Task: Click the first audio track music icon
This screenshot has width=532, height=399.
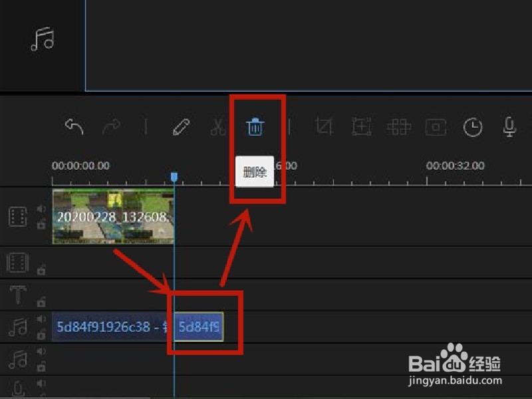Action: pos(18,327)
